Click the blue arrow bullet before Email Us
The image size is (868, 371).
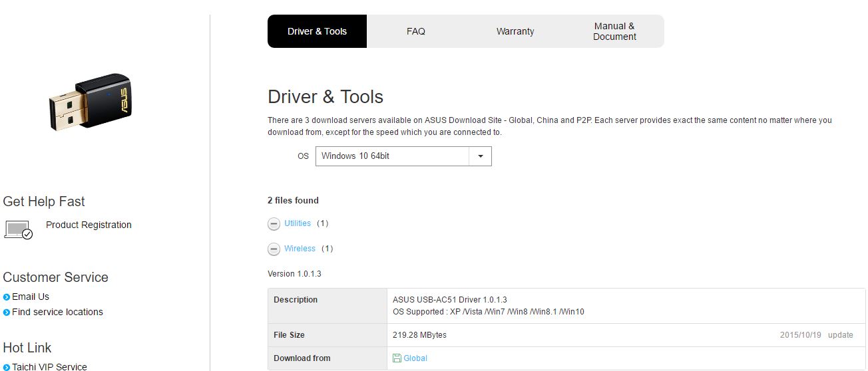[x=7, y=297]
